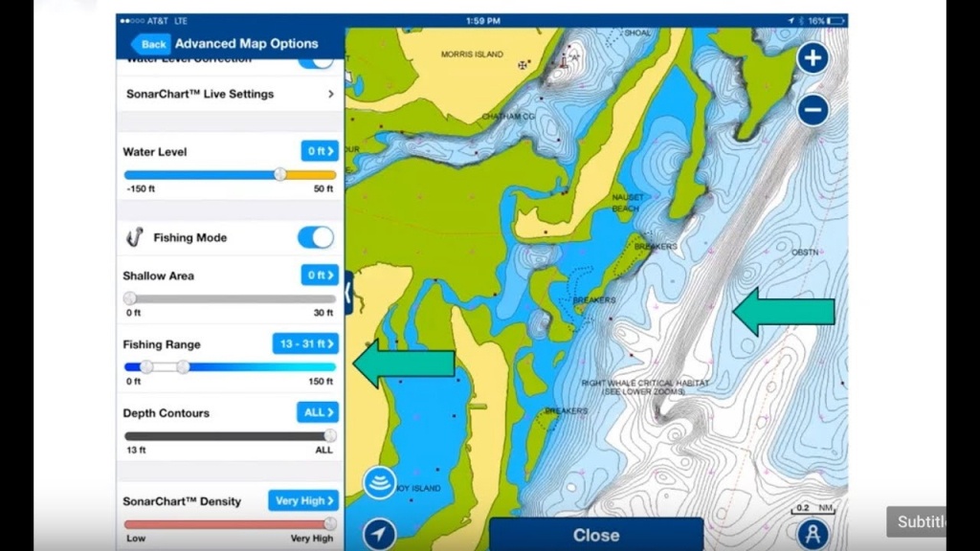Screen dimensions: 980x551
Task: Click the Water Level slider handle
Action: [x=279, y=174]
